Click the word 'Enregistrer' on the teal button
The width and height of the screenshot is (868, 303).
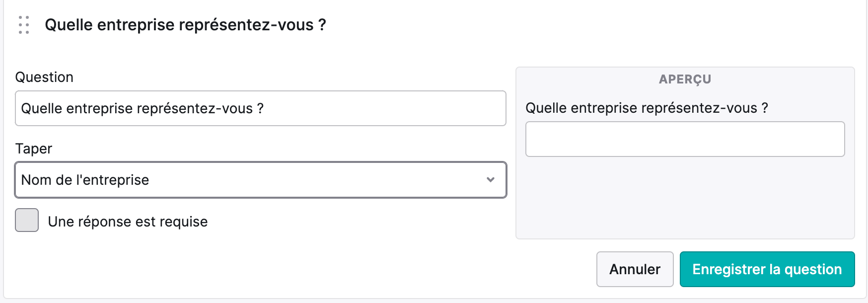click(729, 269)
